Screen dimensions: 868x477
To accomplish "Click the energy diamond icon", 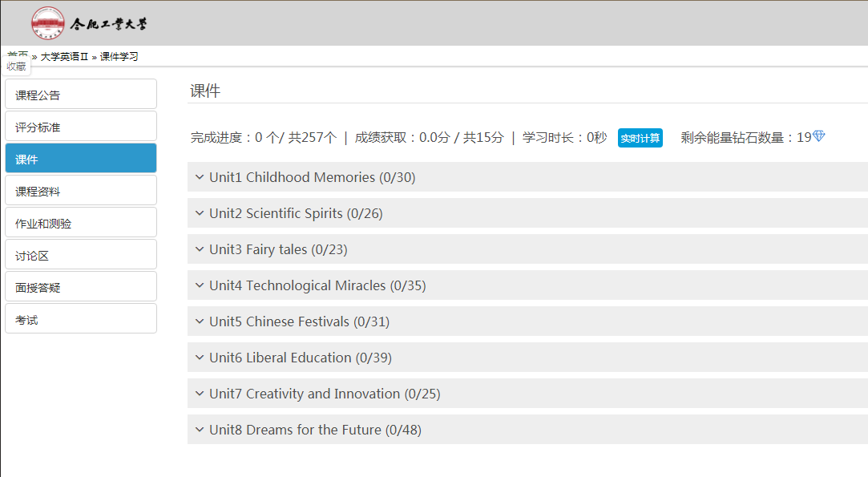I will click(x=819, y=135).
